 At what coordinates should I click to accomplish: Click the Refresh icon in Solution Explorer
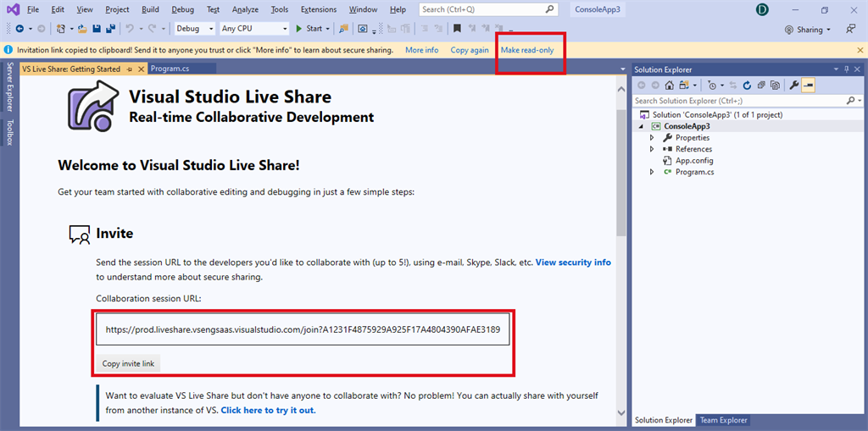[747, 86]
